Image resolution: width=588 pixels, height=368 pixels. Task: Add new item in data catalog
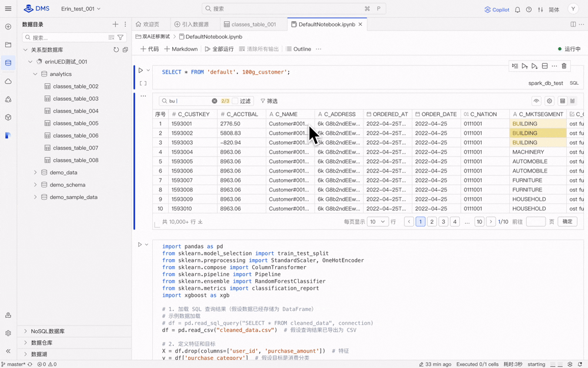point(115,24)
